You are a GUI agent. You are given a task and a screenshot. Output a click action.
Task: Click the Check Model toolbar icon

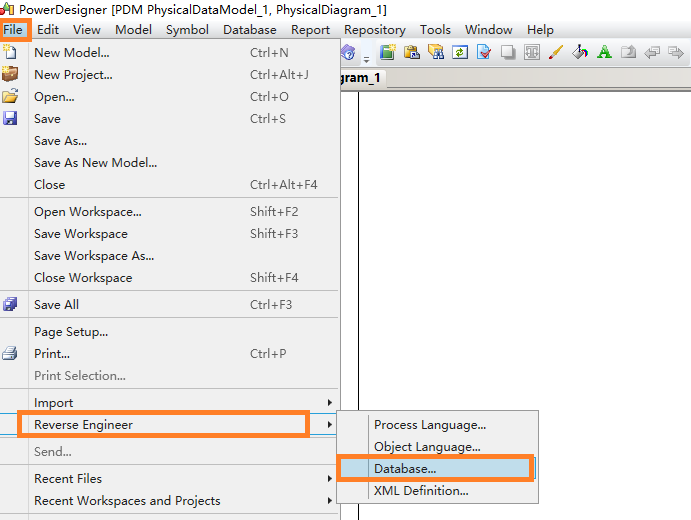(484, 52)
